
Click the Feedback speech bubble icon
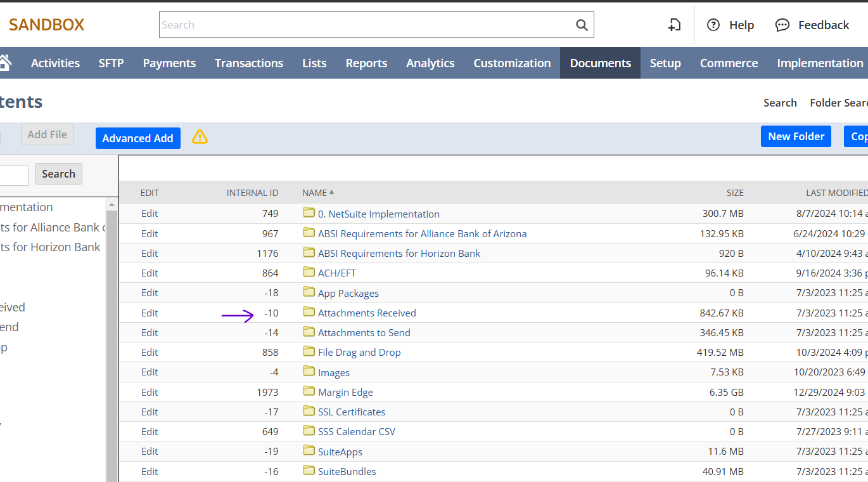point(782,25)
